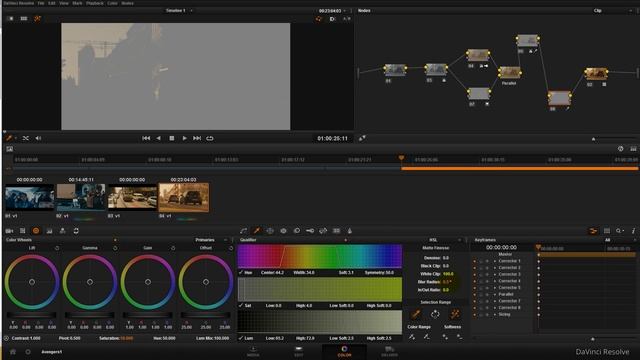Click the Color Range add picker

tap(412, 337)
